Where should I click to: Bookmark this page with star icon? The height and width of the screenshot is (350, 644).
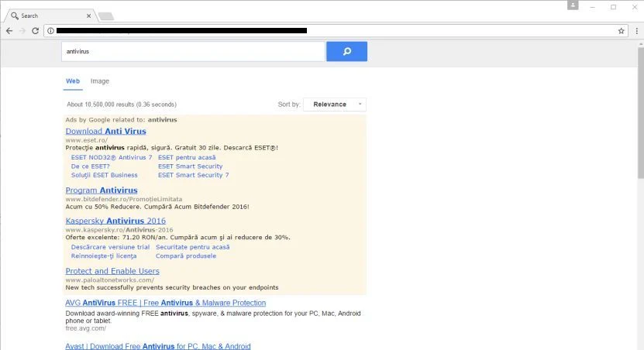pos(621,31)
